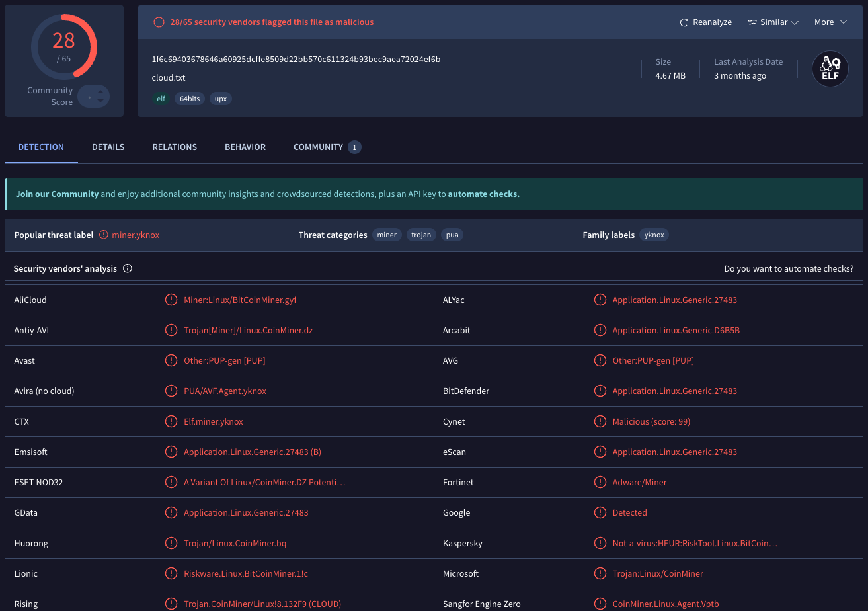Follow the 'automate checks.' link in the banner

(484, 194)
